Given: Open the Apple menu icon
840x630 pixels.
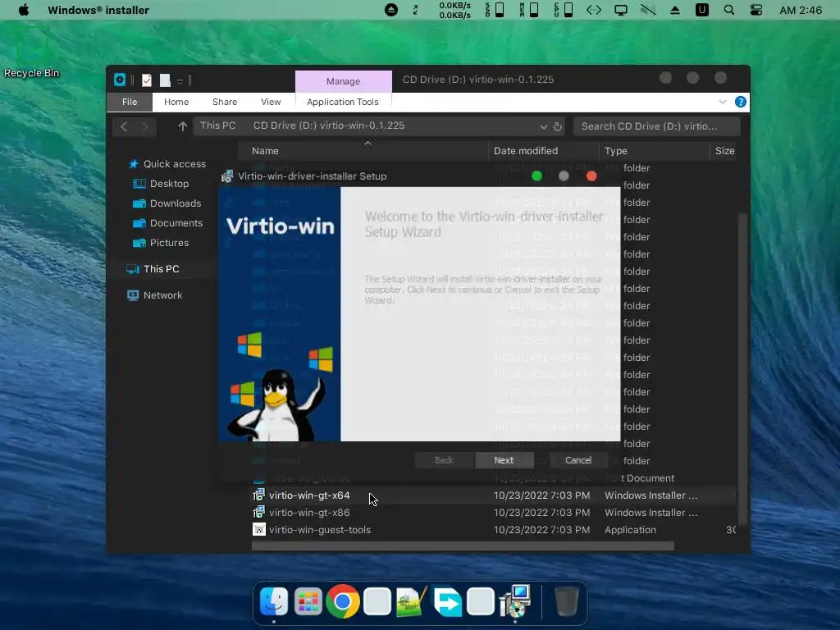Looking at the screenshot, I should pyautogui.click(x=24, y=10).
